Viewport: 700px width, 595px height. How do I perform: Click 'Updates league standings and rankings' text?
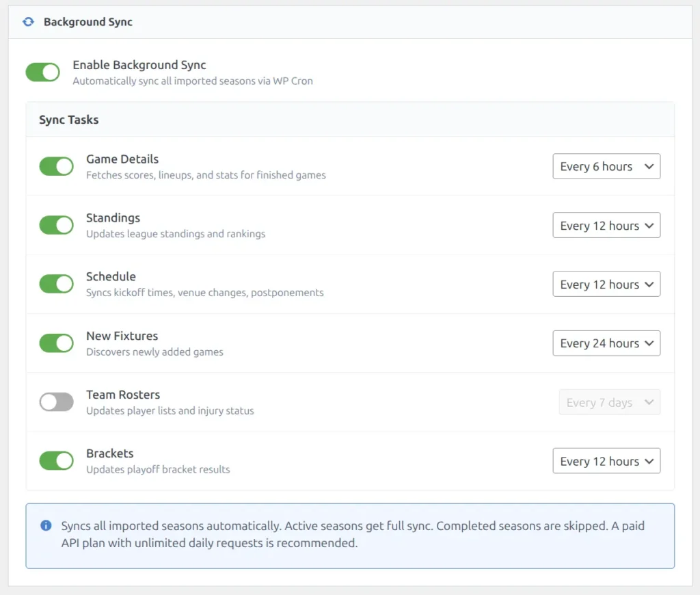(x=176, y=234)
